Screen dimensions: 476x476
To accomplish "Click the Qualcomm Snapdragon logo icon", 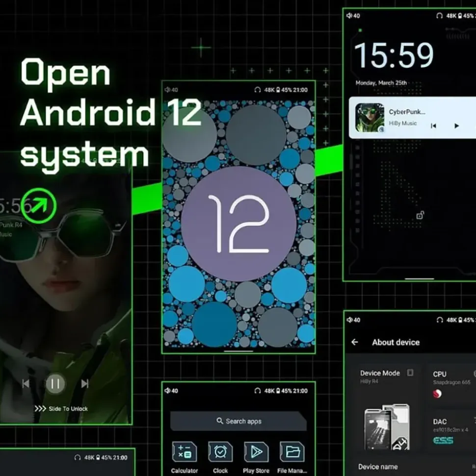I will tap(437, 394).
